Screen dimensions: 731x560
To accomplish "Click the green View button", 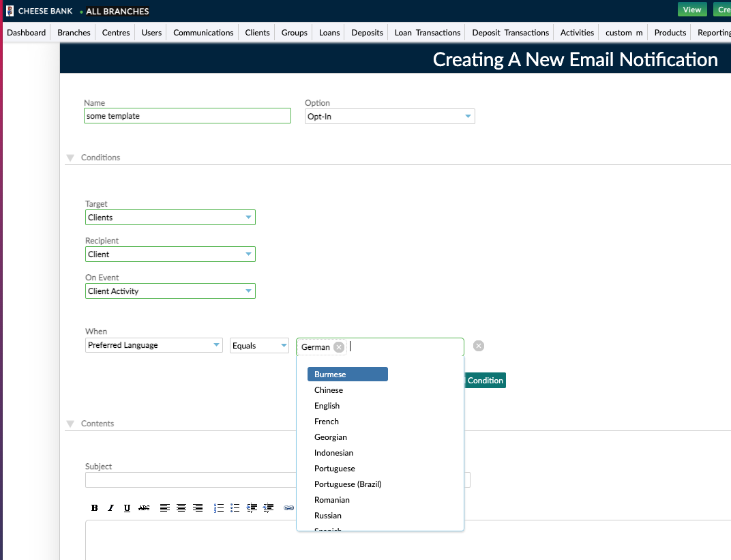I will tap(691, 10).
